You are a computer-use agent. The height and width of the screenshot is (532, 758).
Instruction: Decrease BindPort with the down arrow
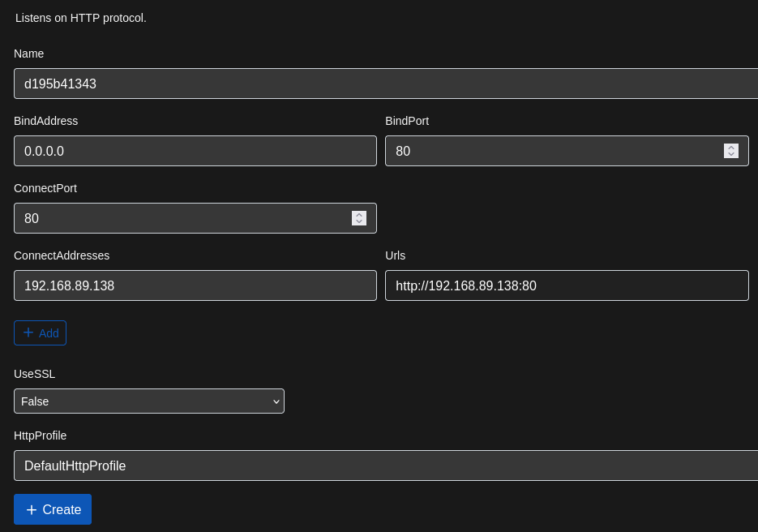tap(731, 154)
